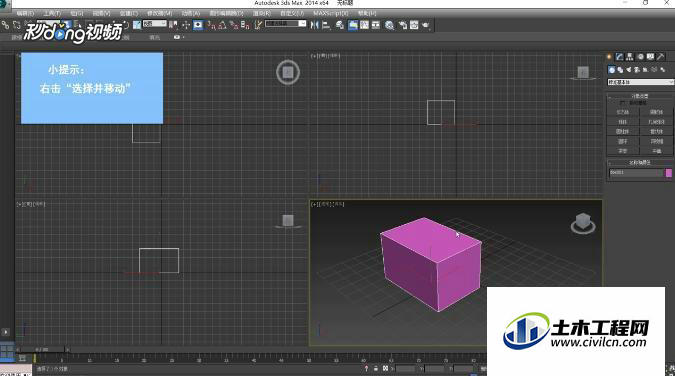Open the 工具(T) menu
Viewport: 675px width, 376px height.
coord(52,13)
